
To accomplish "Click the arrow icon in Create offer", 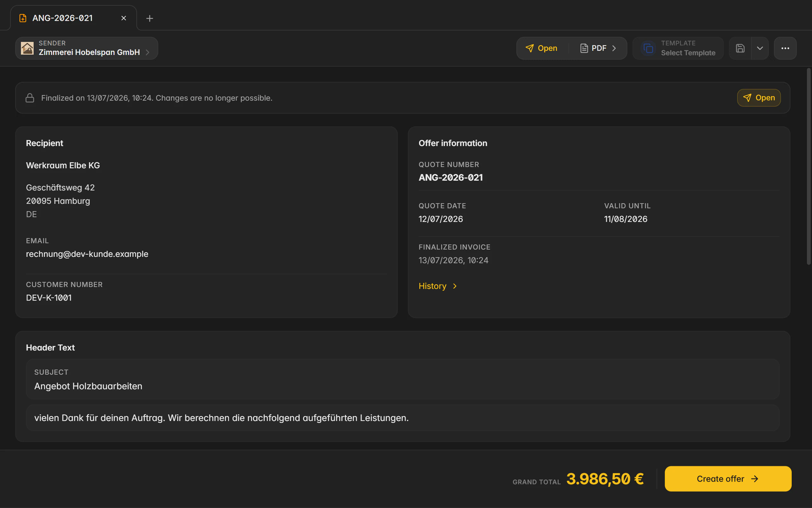I will pos(755,479).
